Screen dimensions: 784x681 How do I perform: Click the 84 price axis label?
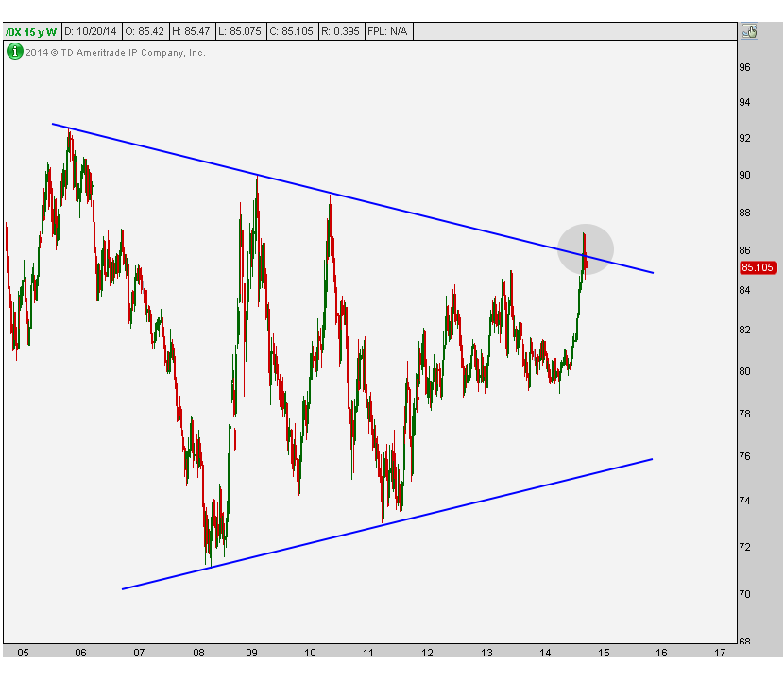pyautogui.click(x=745, y=290)
